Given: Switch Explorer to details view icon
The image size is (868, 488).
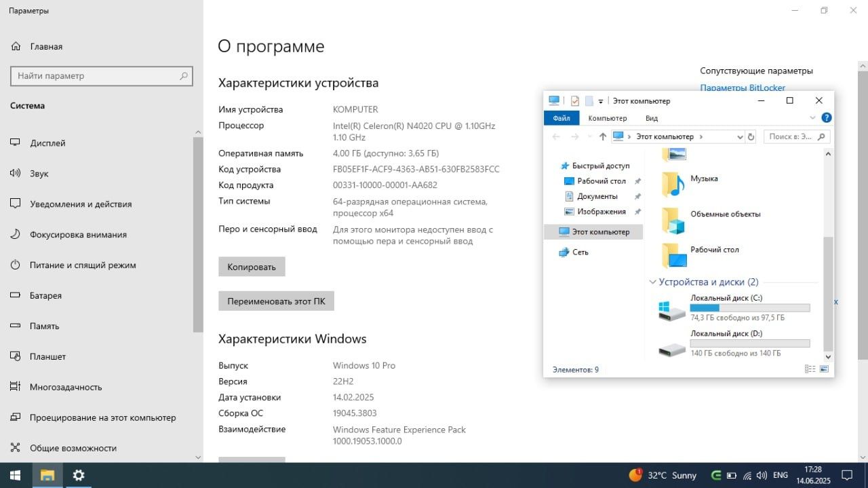Looking at the screenshot, I should [x=810, y=369].
